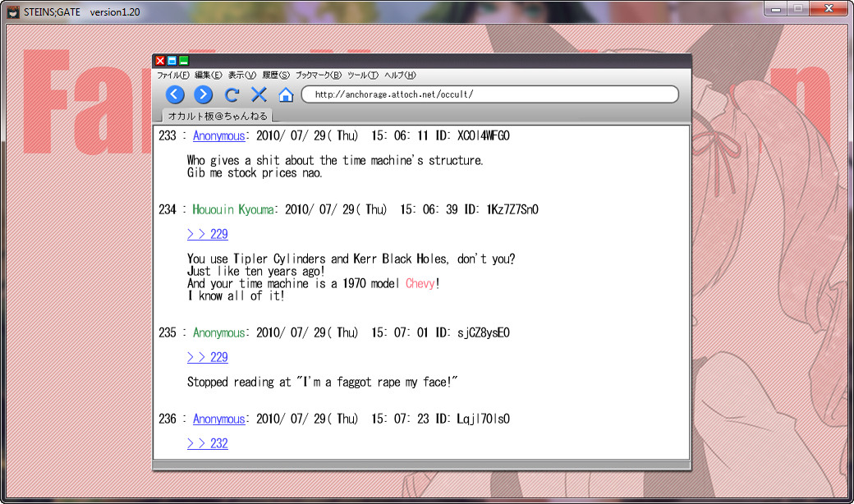The width and height of the screenshot is (854, 504).
Task: Click the address bar with the anchorage.attoch.net URL
Action: [x=490, y=94]
